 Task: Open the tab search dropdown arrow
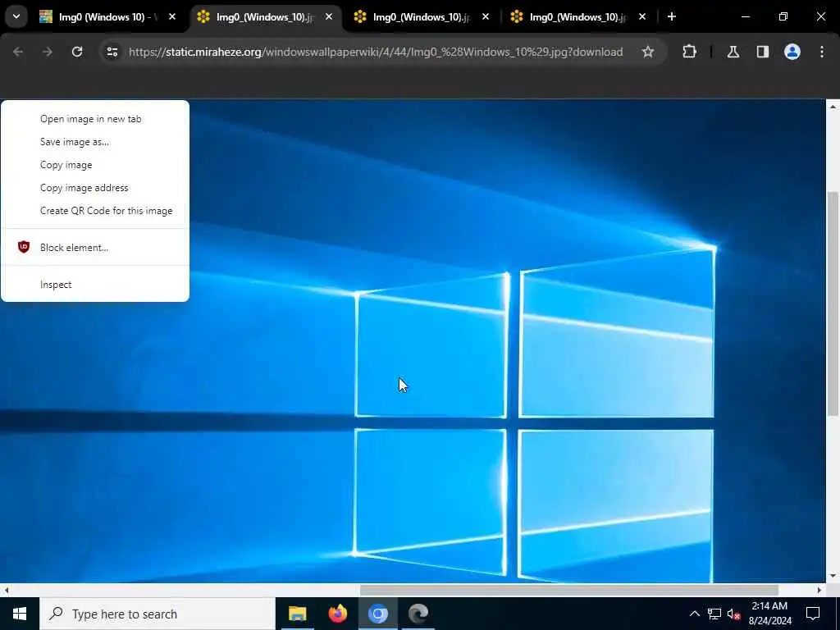coord(16,16)
